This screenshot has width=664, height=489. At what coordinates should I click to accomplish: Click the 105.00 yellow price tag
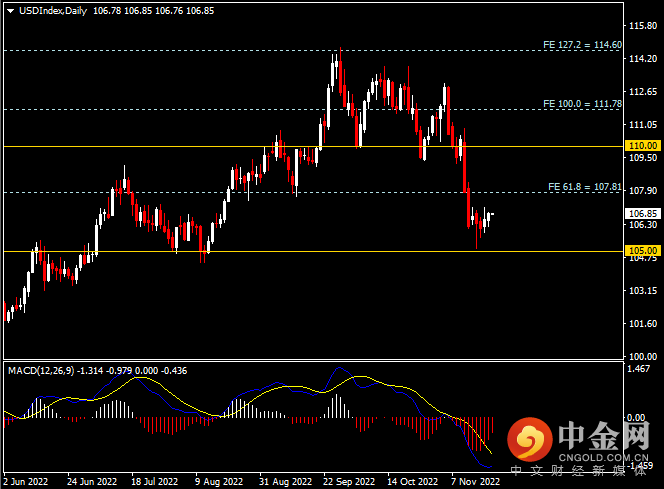pyautogui.click(x=643, y=251)
